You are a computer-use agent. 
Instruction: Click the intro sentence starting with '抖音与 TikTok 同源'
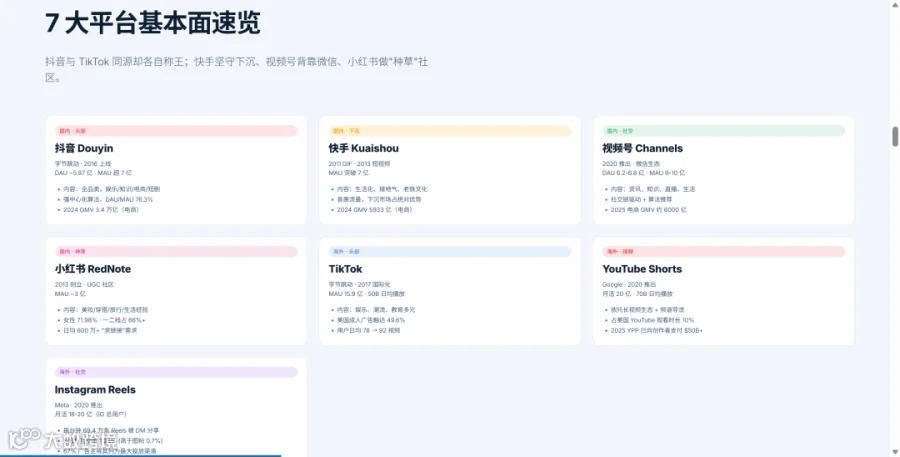[x=236, y=69]
